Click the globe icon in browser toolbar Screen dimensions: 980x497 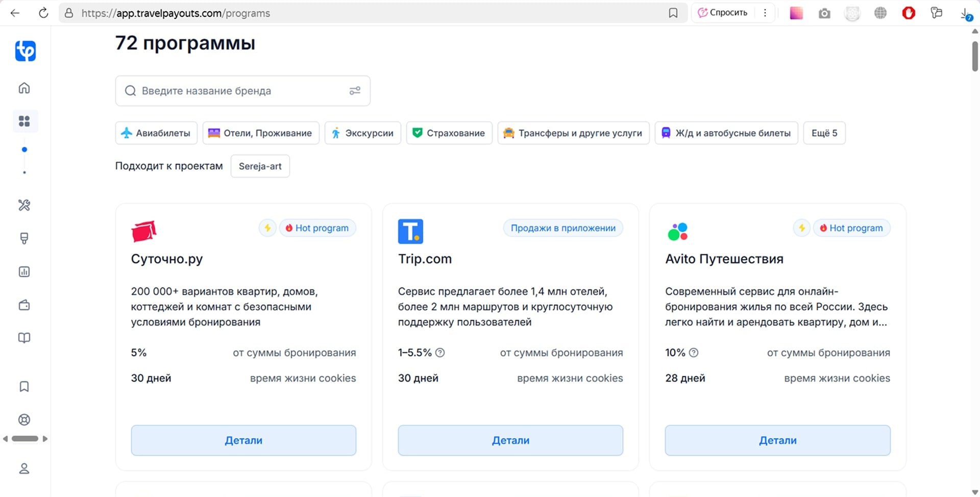click(x=880, y=13)
